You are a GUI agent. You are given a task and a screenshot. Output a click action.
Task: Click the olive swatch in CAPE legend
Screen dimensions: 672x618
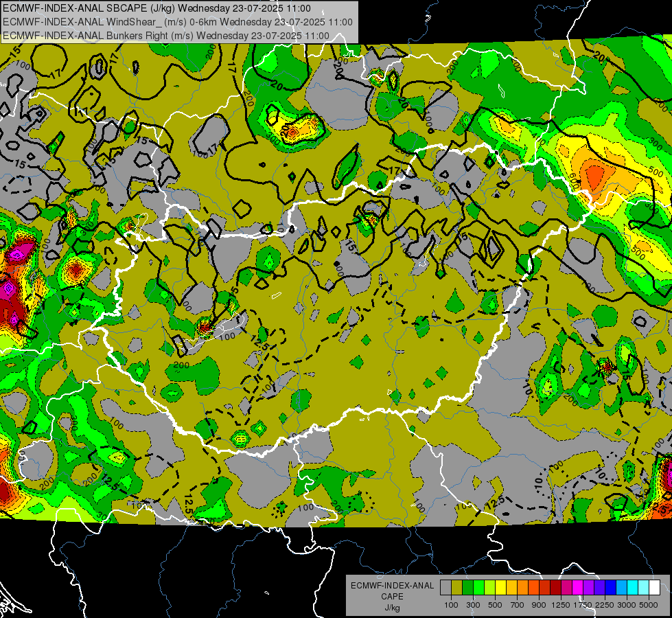pos(456,588)
